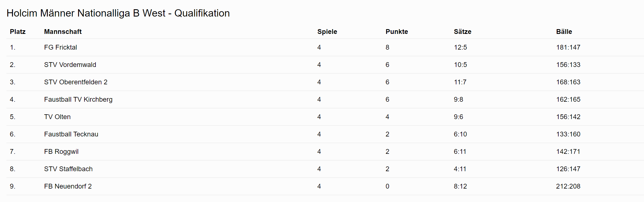Open STV Oberentfelden 2 team entry
644x202 pixels.
coord(76,82)
